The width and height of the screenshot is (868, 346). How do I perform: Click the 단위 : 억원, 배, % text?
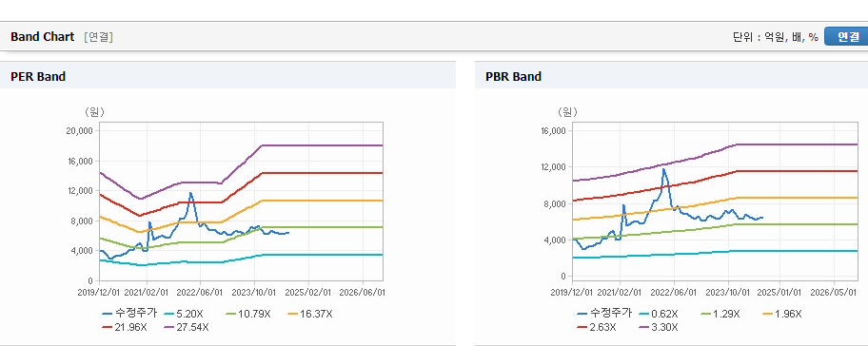[776, 37]
